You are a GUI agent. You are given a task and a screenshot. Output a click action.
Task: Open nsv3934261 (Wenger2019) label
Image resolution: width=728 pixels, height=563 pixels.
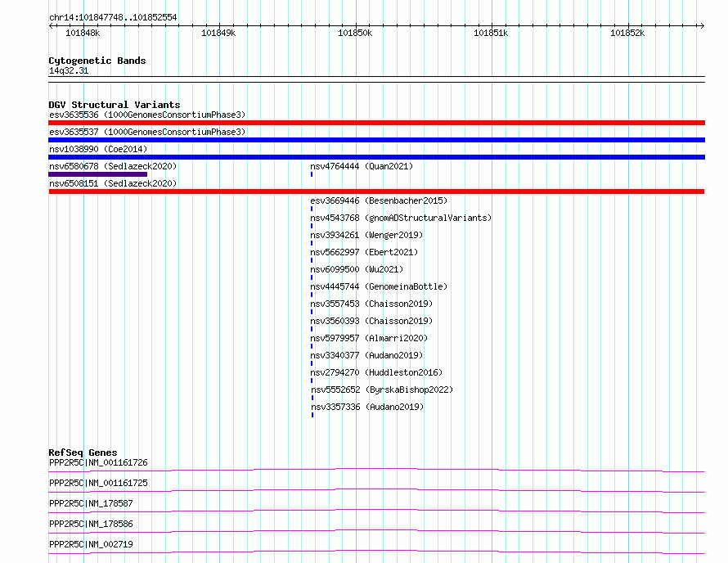point(366,235)
